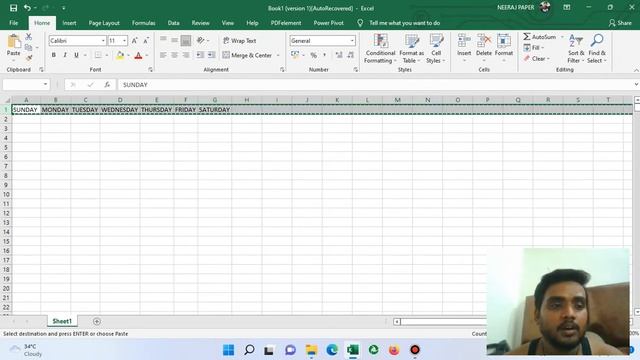Open the borders dropdown

(107, 56)
